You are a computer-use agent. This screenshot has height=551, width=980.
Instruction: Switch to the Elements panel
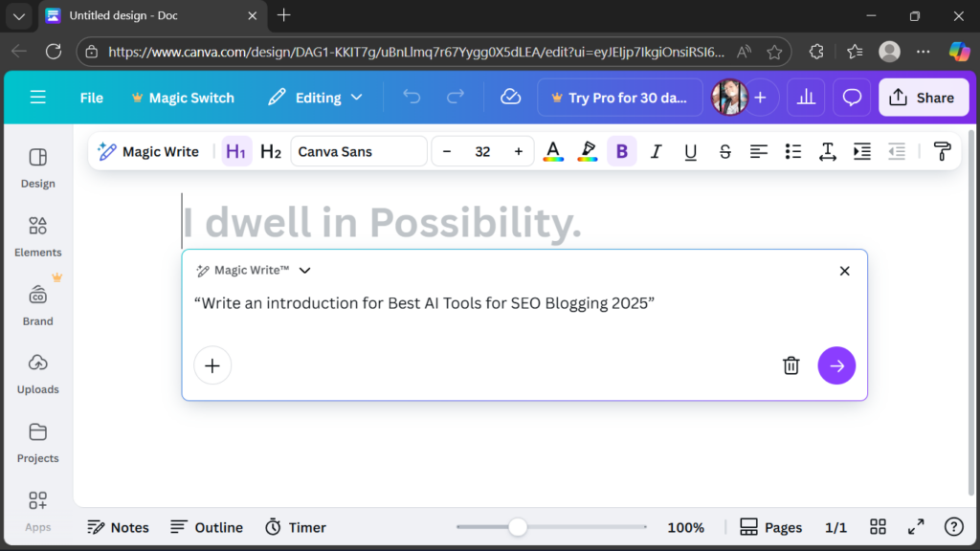click(37, 237)
